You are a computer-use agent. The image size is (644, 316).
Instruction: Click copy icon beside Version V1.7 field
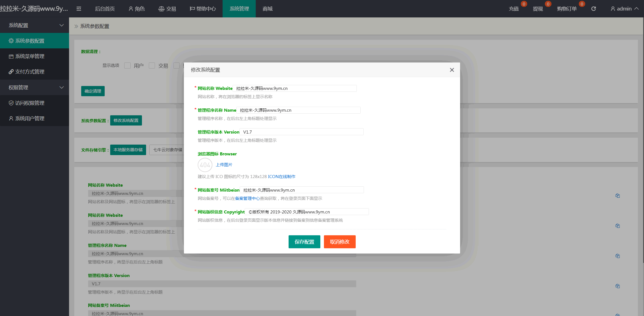[617, 286]
